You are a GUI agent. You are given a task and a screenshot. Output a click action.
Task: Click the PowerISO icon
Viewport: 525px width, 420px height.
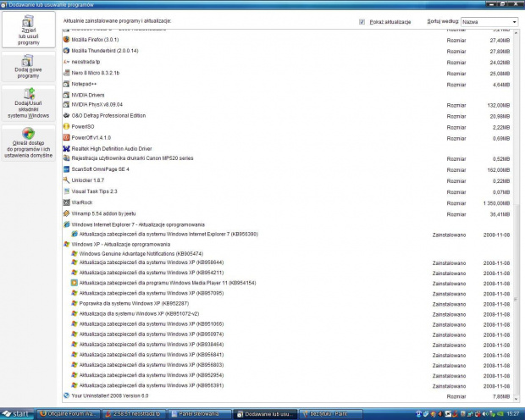pyautogui.click(x=66, y=127)
